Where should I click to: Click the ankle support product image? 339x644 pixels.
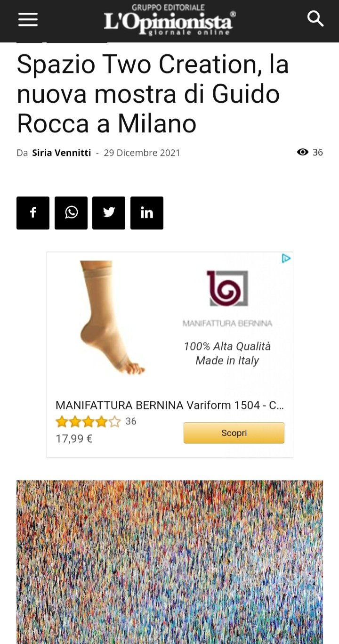pyautogui.click(x=113, y=318)
